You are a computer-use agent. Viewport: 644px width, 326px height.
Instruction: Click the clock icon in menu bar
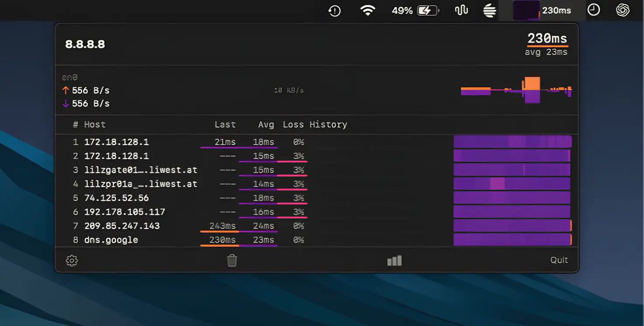(x=593, y=10)
